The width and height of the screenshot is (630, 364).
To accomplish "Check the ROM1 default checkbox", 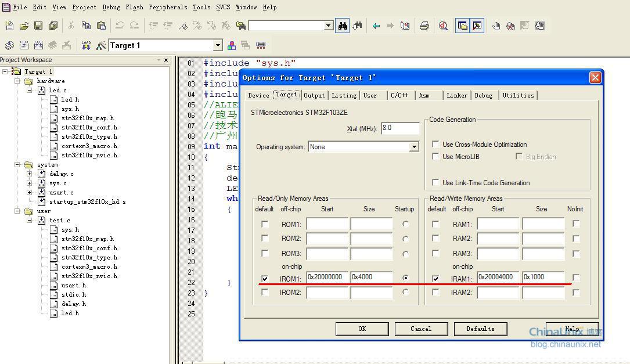I will click(x=265, y=224).
